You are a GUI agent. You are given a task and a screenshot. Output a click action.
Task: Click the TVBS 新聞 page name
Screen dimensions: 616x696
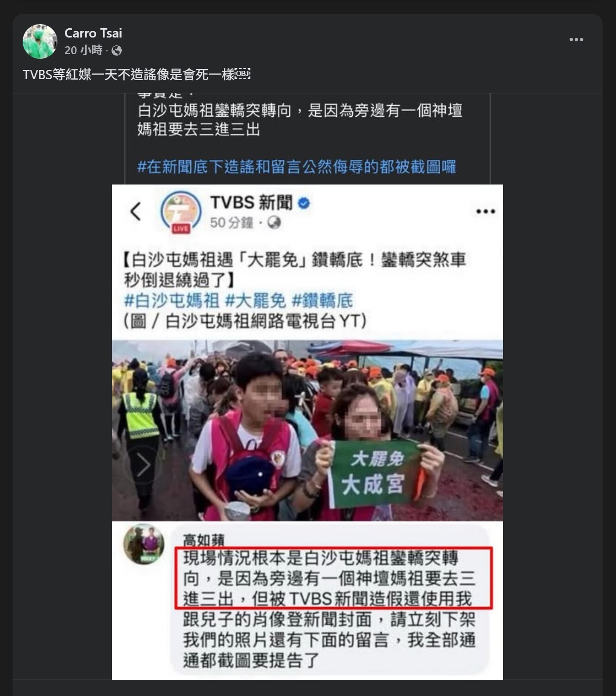pyautogui.click(x=251, y=203)
